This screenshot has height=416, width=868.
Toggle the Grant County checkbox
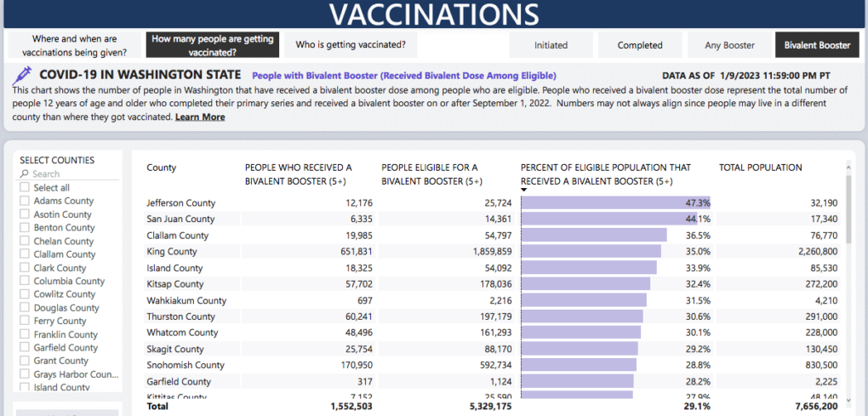[x=25, y=361]
